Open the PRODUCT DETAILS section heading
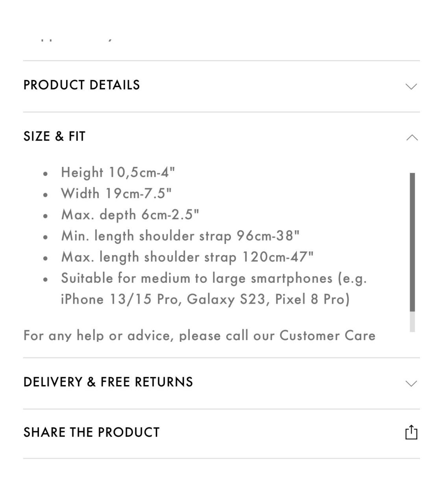The width and height of the screenshot is (425, 504). point(81,85)
